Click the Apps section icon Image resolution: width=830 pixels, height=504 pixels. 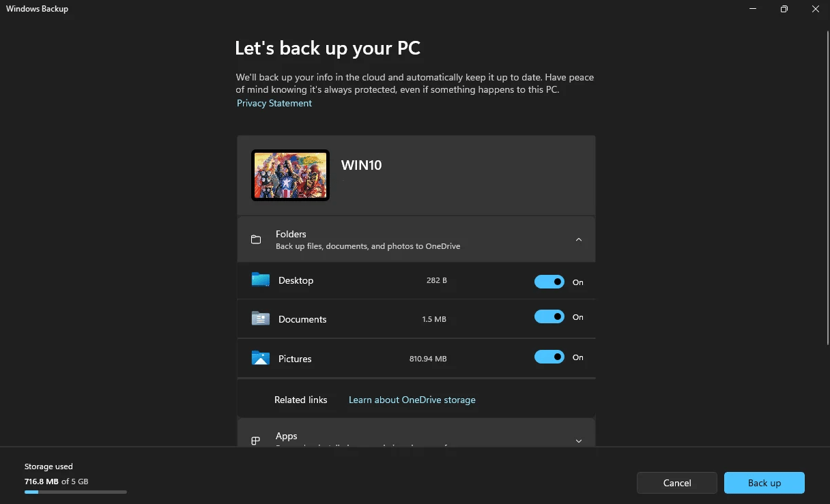pos(256,441)
